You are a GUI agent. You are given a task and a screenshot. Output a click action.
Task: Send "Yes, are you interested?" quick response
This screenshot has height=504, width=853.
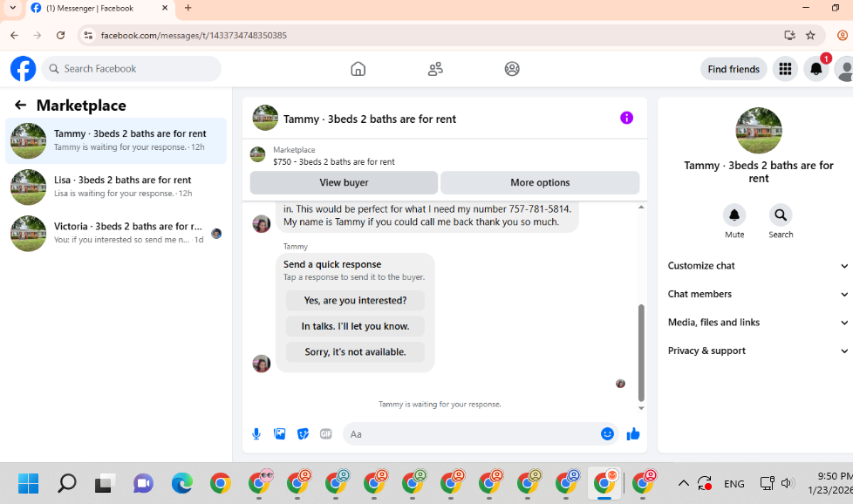click(355, 301)
